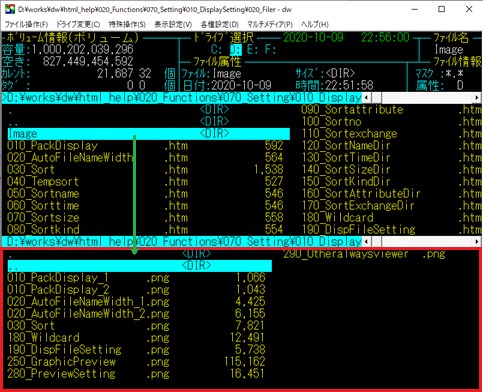Select 080_Sortkind .htm file
Image resolution: width=483 pixels, height=392 pixels.
[145, 230]
